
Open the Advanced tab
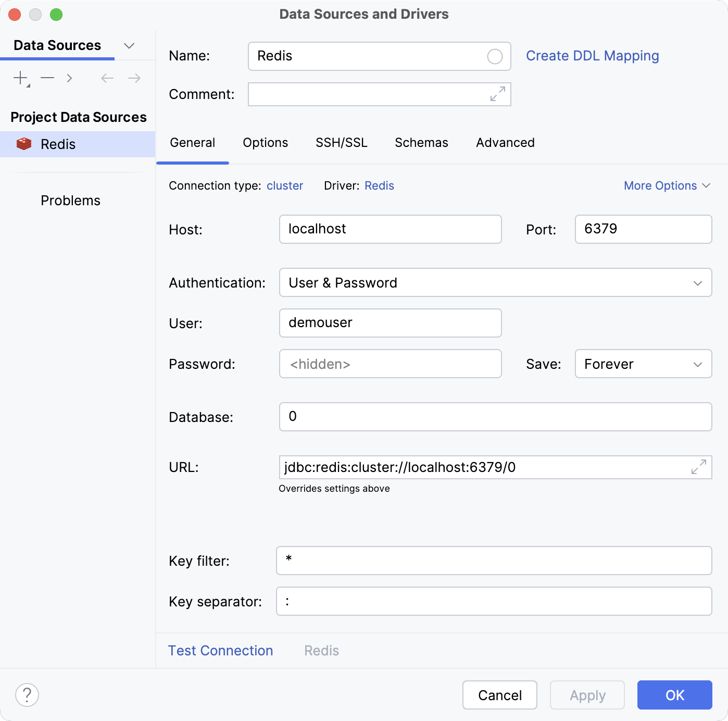[505, 143]
